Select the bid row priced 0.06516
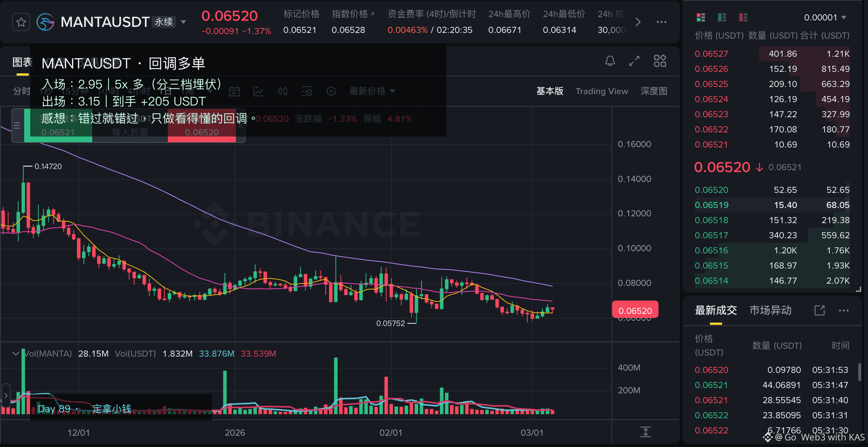 click(x=772, y=250)
